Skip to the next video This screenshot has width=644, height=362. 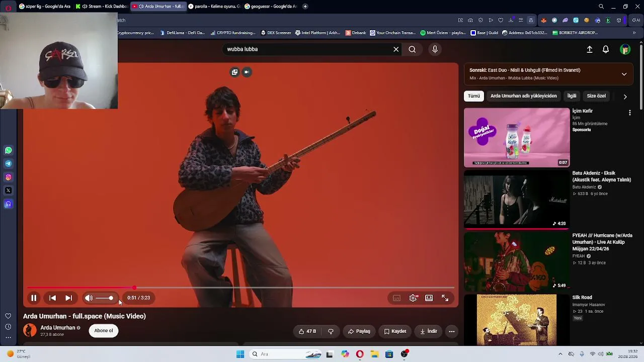tap(68, 298)
